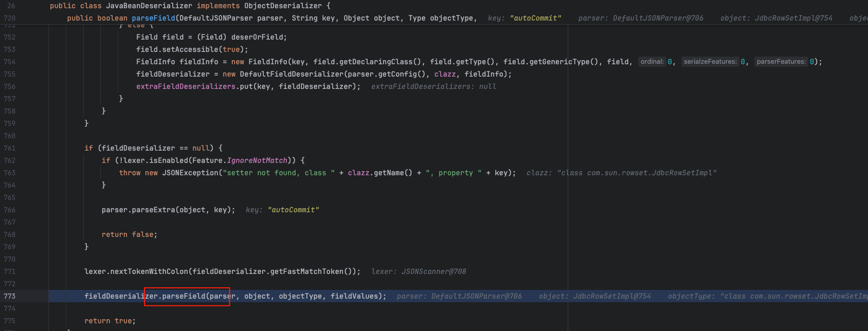The height and width of the screenshot is (331, 868).
Task: Click the serialzeFeatures: parameter hint
Action: (x=710, y=62)
